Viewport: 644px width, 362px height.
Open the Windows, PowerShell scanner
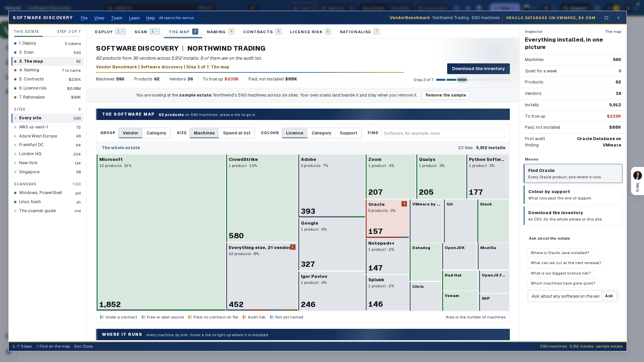(47, 193)
